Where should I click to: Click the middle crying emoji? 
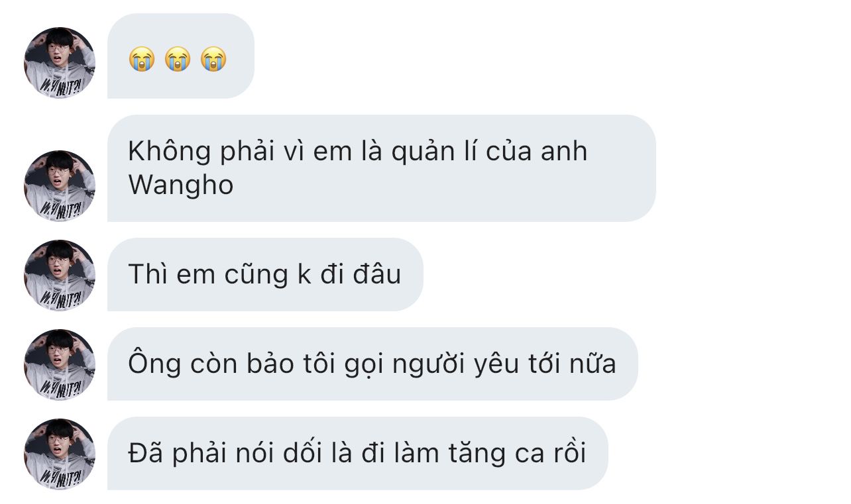[178, 59]
